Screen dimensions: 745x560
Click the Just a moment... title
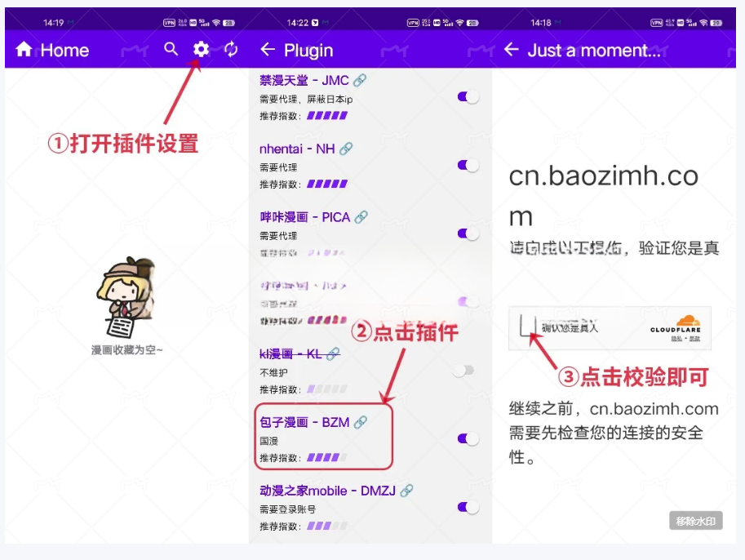coord(594,50)
